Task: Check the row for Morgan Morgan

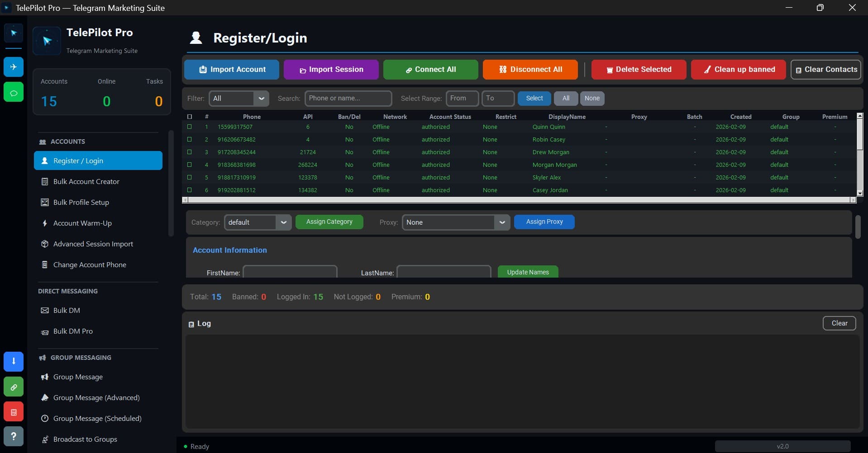Action: pyautogui.click(x=190, y=165)
